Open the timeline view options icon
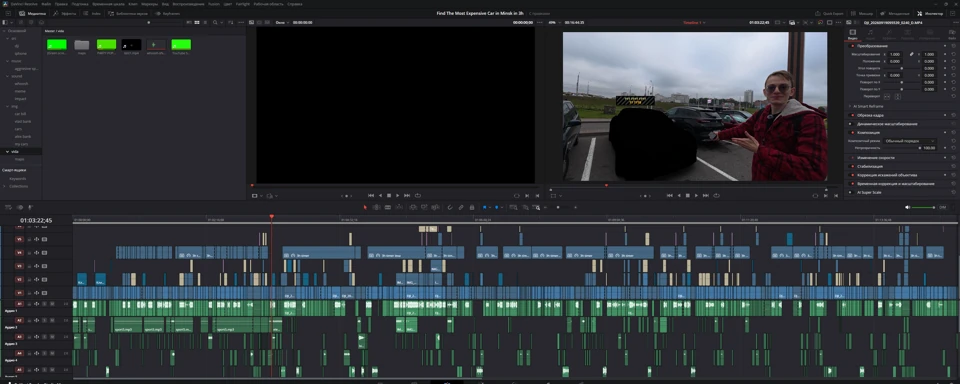This screenshot has height=384, width=960. coord(7,207)
